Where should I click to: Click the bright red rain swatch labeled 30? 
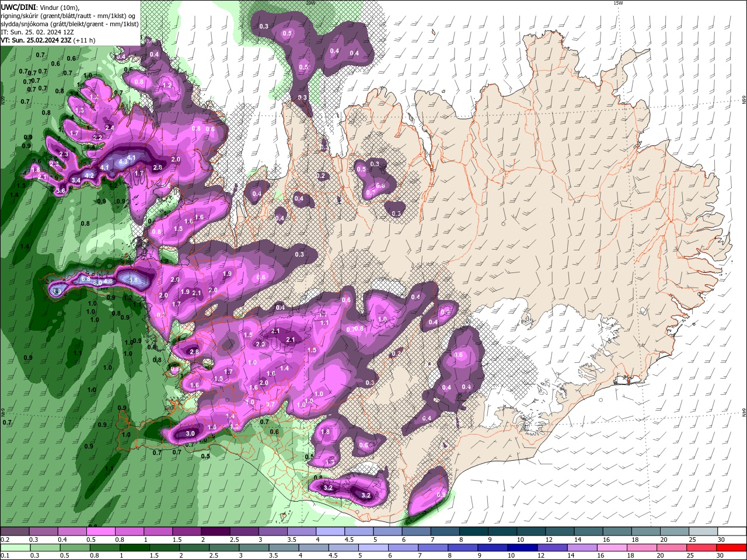[731, 547]
